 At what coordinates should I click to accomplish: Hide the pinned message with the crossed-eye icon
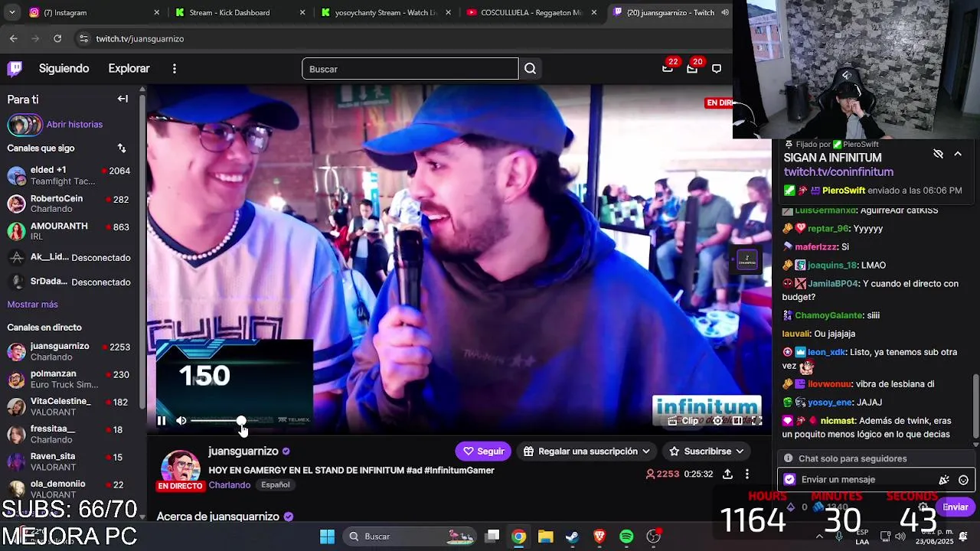click(x=938, y=154)
